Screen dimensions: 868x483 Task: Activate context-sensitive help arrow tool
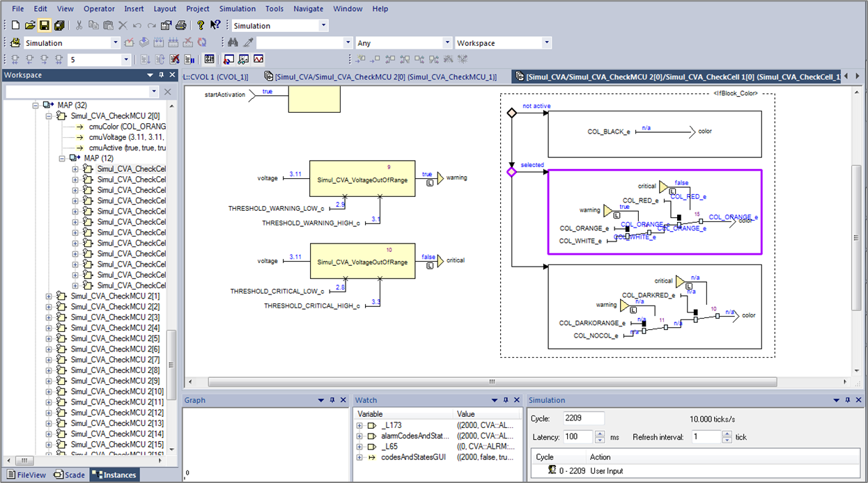[x=213, y=24]
